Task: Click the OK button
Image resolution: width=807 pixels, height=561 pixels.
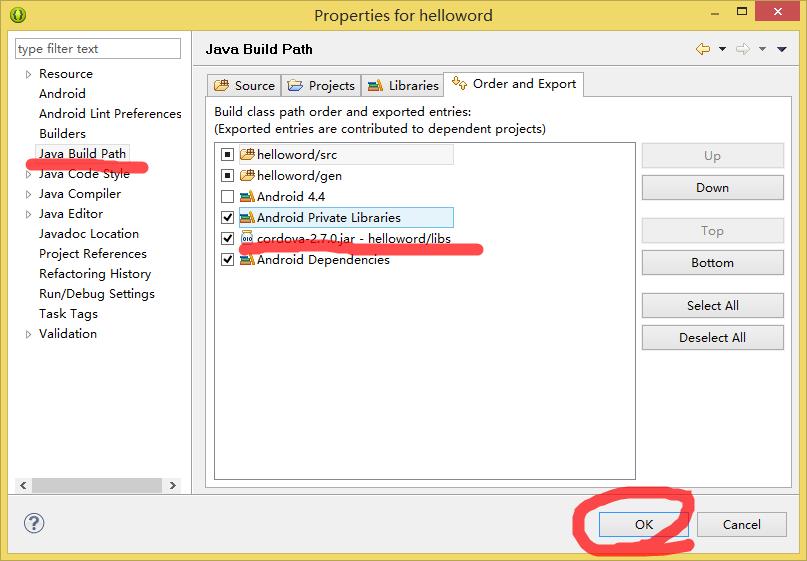Action: 643,524
